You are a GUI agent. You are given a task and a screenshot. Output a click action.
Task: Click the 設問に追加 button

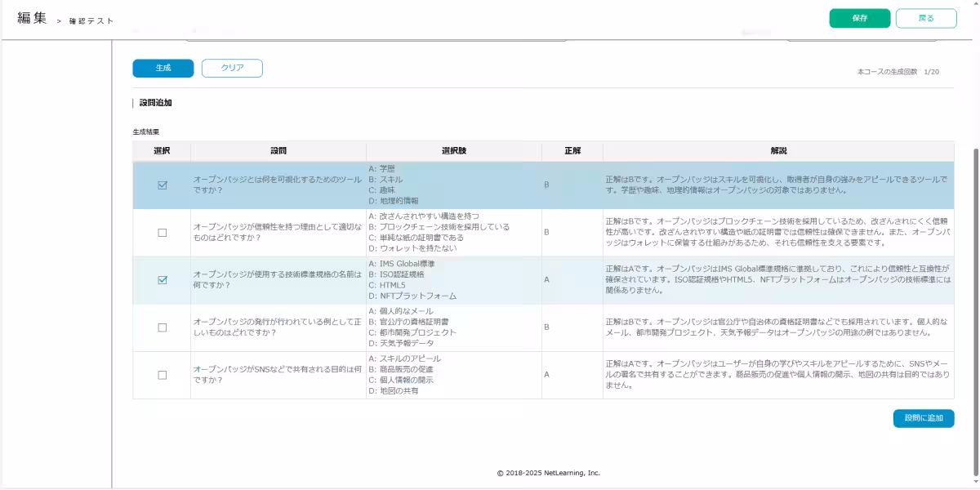click(923, 418)
